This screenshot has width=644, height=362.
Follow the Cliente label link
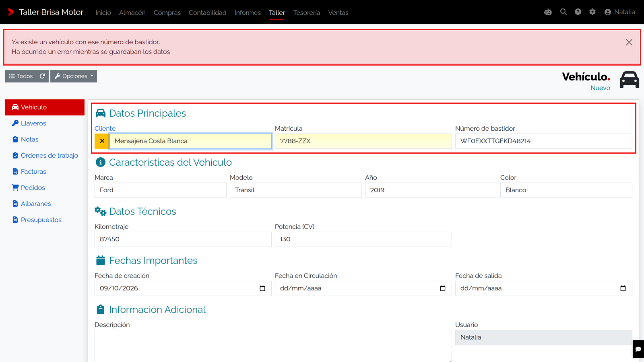pyautogui.click(x=105, y=129)
